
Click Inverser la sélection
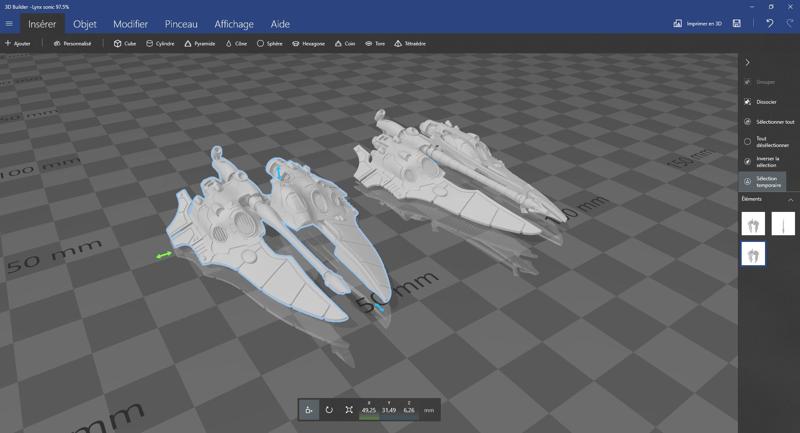point(764,161)
